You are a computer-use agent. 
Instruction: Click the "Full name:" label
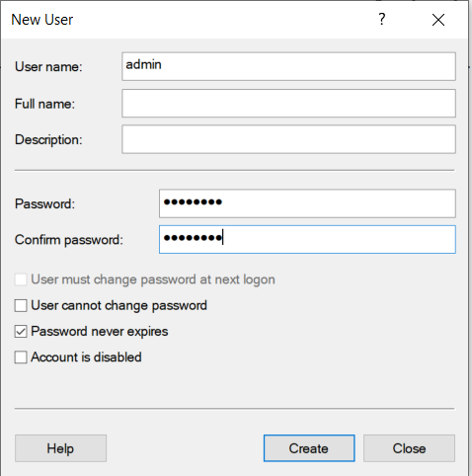pos(45,104)
